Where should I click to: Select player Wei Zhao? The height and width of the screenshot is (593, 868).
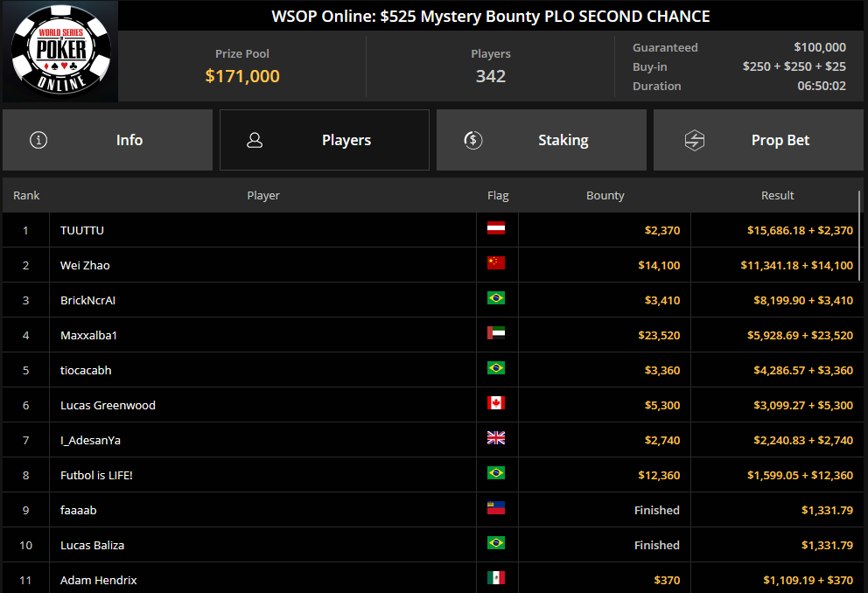click(x=85, y=265)
